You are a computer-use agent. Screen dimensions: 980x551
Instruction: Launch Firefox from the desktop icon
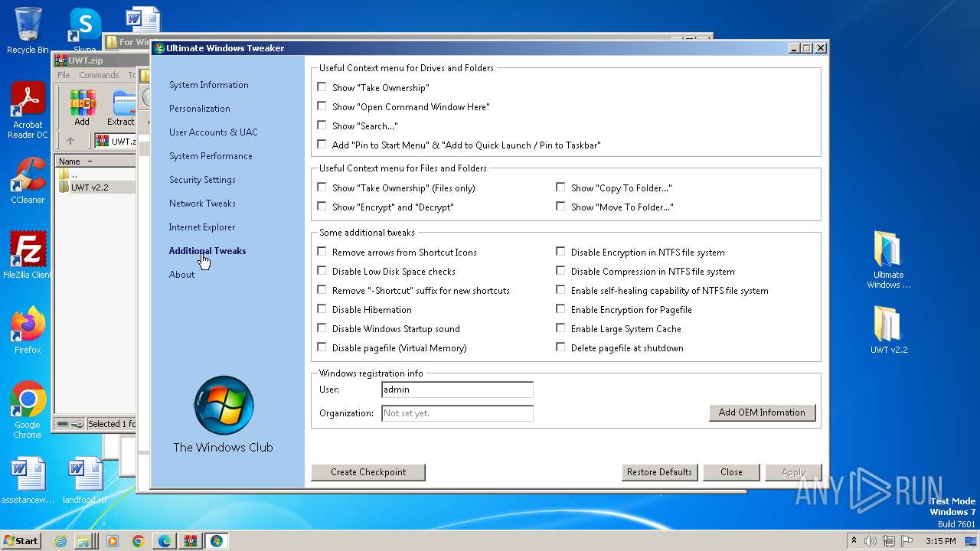click(28, 330)
